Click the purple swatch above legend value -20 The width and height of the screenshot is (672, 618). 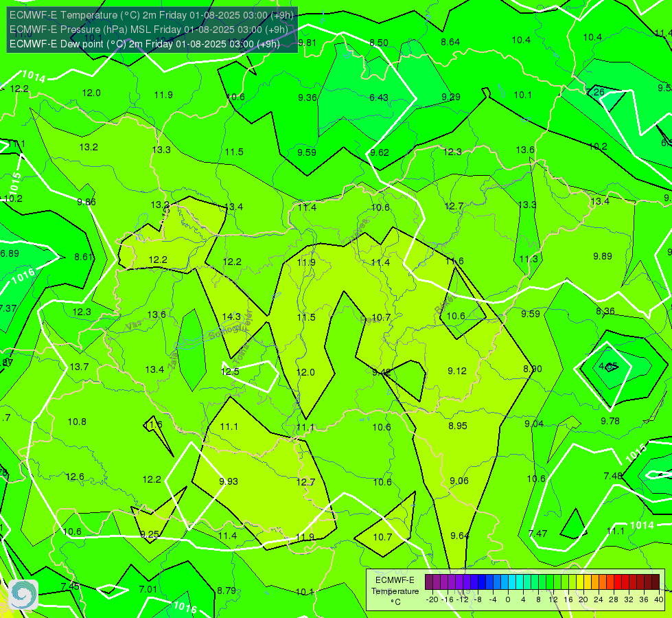point(429,582)
